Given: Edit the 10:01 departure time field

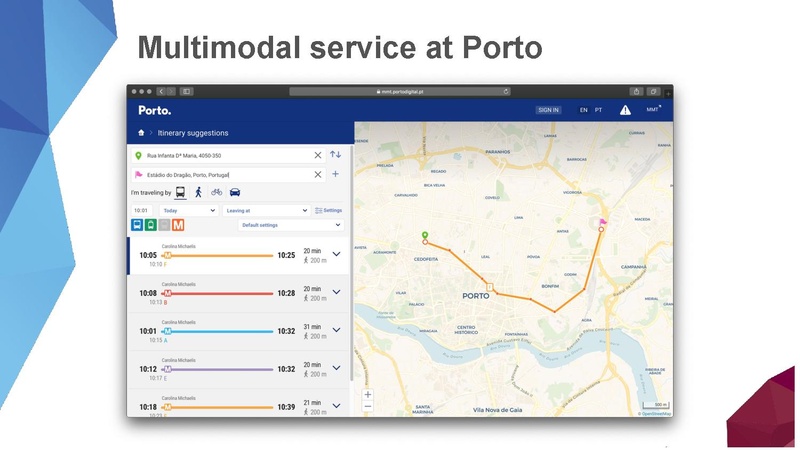Looking at the screenshot, I should (142, 210).
